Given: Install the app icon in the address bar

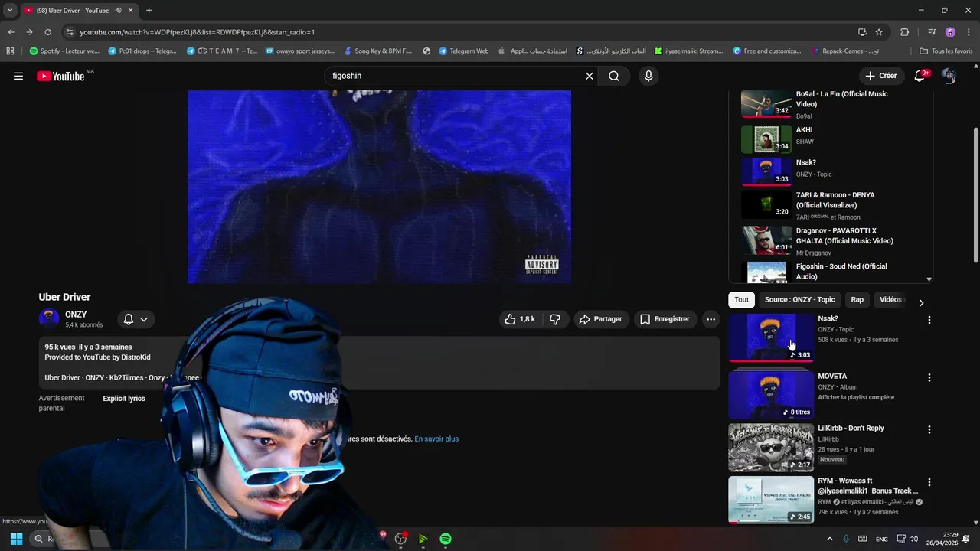Looking at the screenshot, I should click(x=862, y=32).
